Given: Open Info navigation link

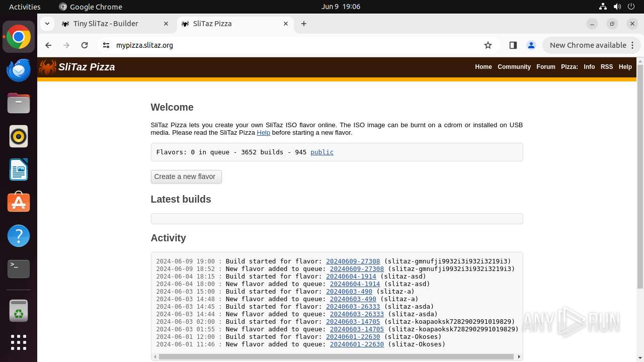Looking at the screenshot, I should 589,67.
